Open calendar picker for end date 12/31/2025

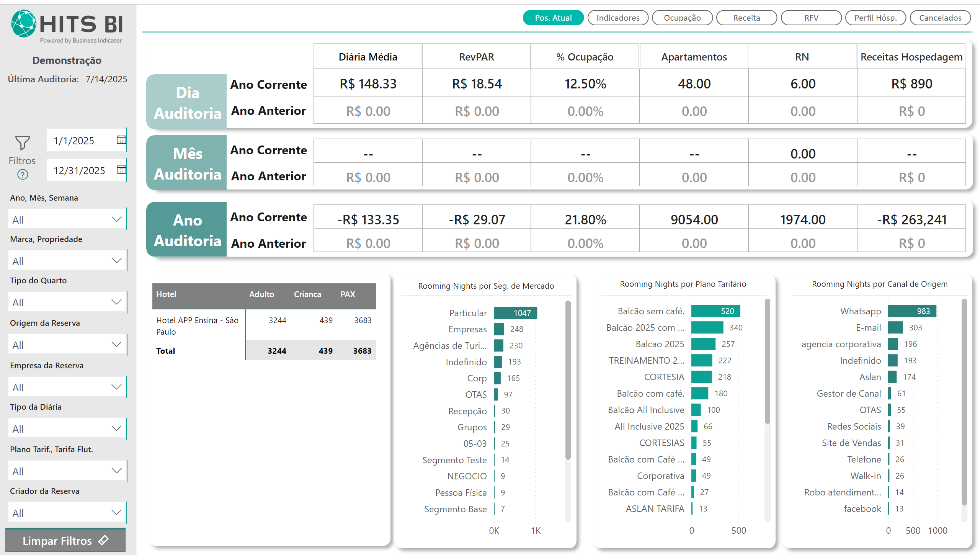coord(121,169)
